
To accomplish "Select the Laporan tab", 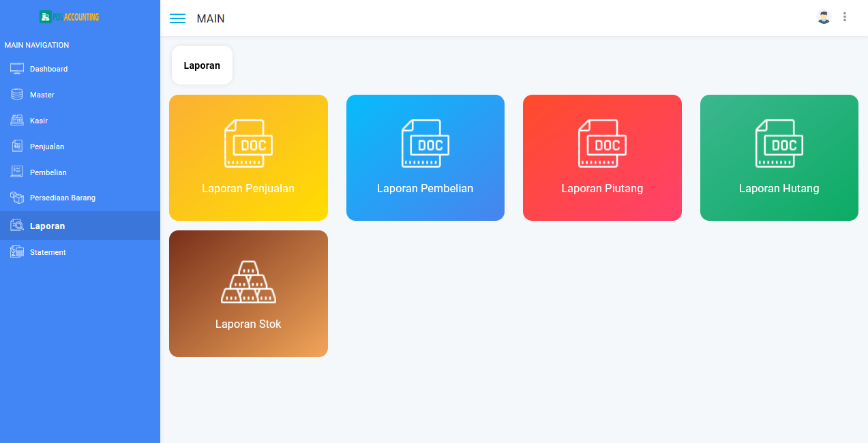I will pos(202,65).
